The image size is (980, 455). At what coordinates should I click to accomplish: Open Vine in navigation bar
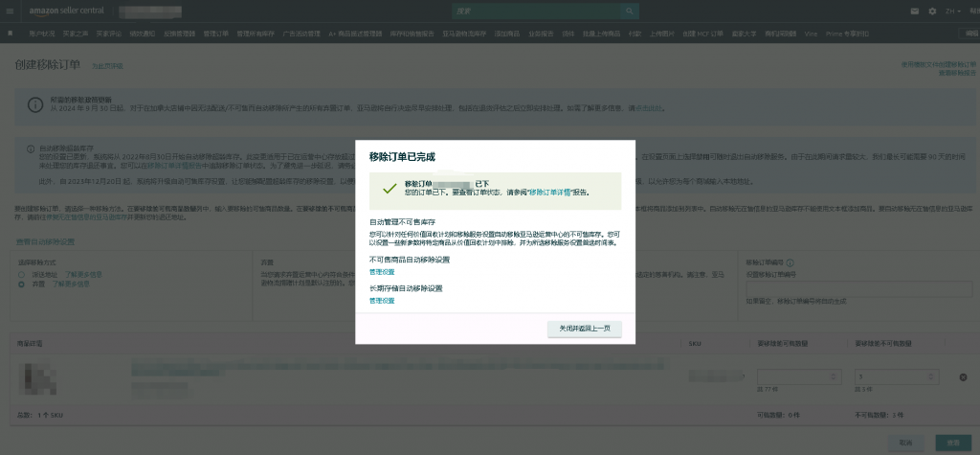pyautogui.click(x=811, y=34)
